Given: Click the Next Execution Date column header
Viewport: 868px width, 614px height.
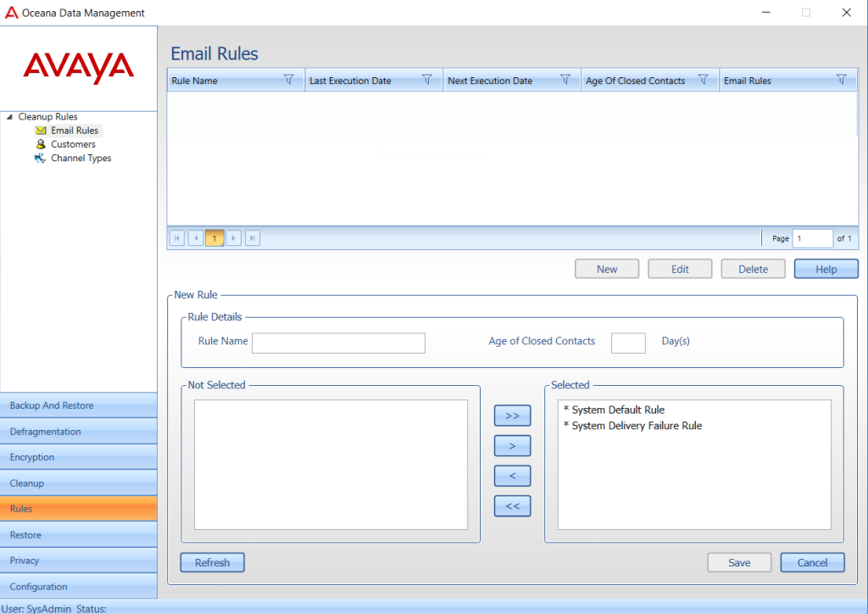Looking at the screenshot, I should (x=512, y=81).
